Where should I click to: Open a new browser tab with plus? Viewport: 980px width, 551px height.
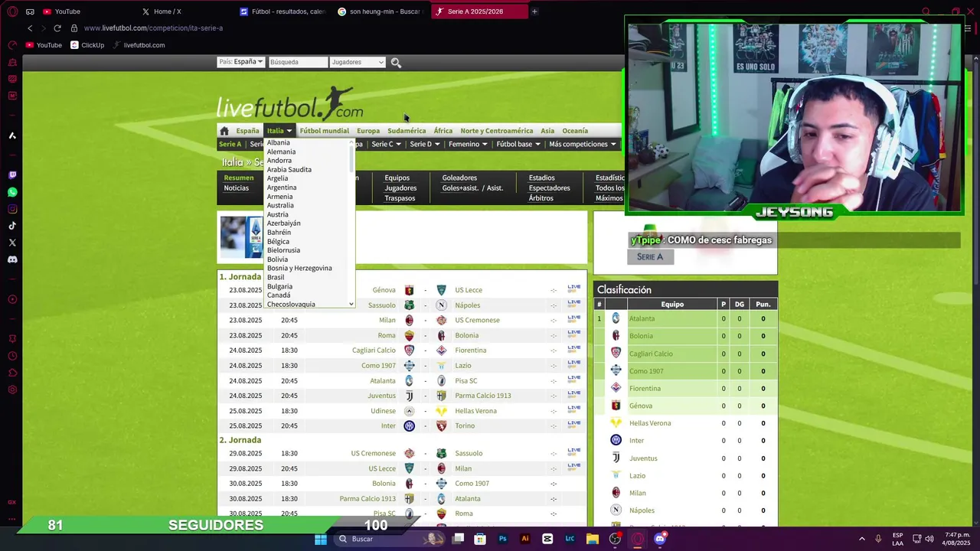pos(534,11)
